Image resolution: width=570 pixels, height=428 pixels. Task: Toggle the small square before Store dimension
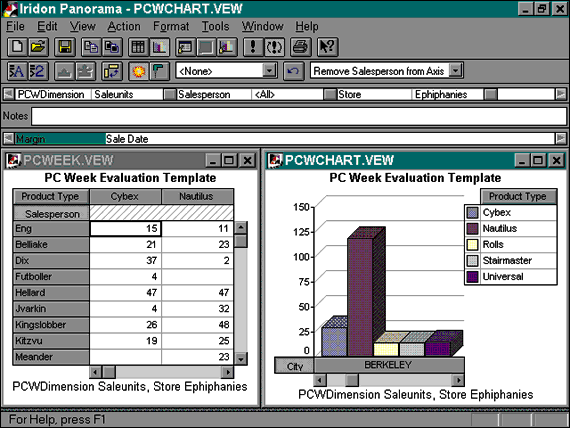click(x=330, y=95)
